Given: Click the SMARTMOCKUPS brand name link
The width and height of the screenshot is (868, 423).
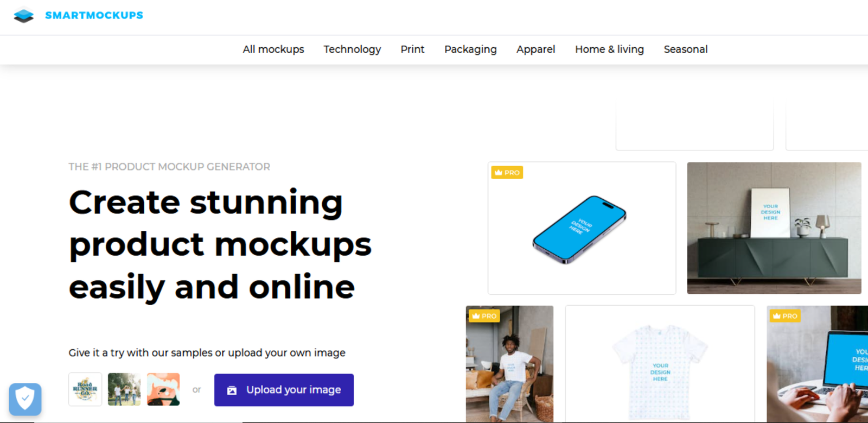Looking at the screenshot, I should point(94,15).
